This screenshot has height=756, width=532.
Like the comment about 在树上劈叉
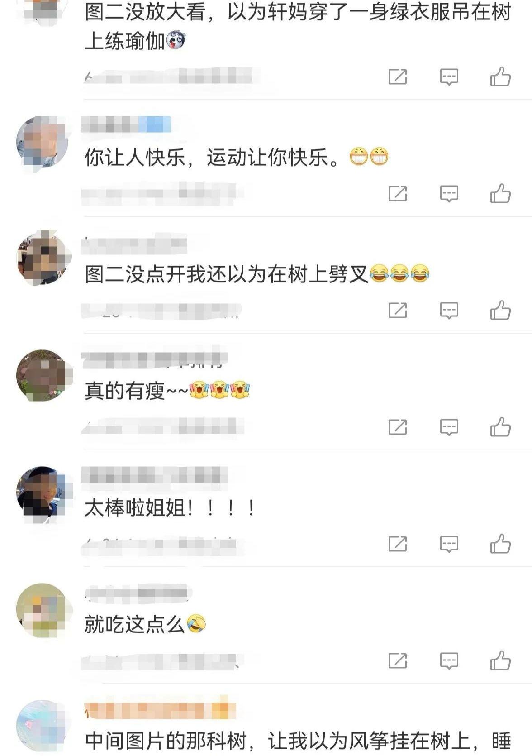pyautogui.click(x=500, y=310)
